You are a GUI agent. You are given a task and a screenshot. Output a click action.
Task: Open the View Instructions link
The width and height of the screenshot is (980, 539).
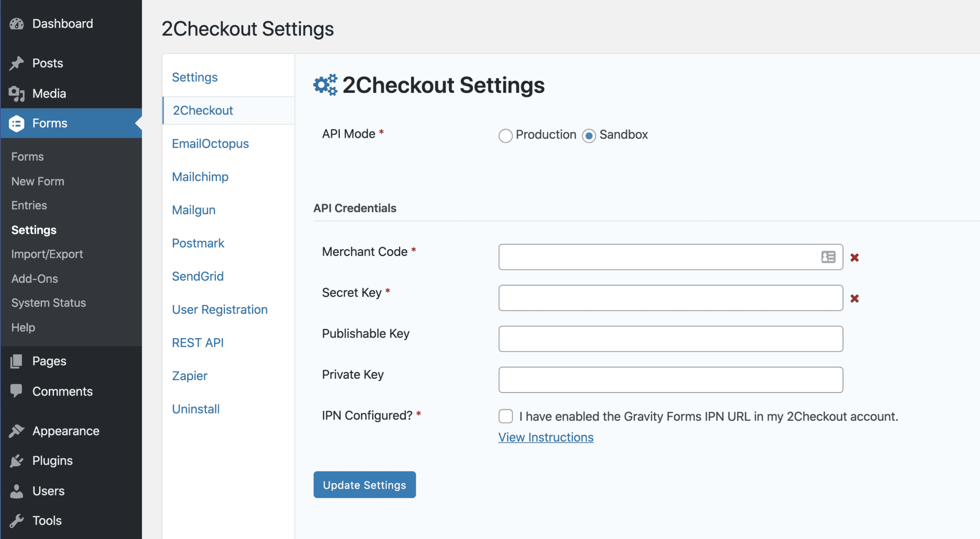pyautogui.click(x=546, y=438)
